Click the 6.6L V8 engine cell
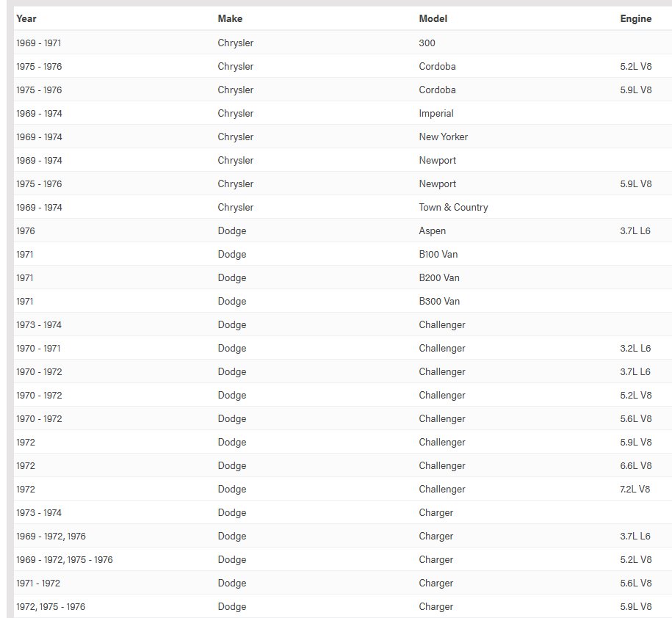Screen dimensions: 672x618 (x=635, y=465)
